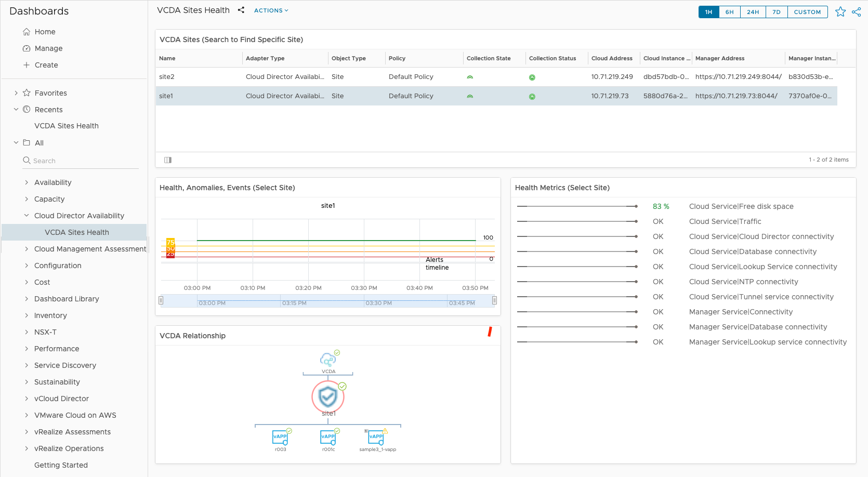
Task: Open Manage in the Dashboards sidebar
Action: click(48, 48)
